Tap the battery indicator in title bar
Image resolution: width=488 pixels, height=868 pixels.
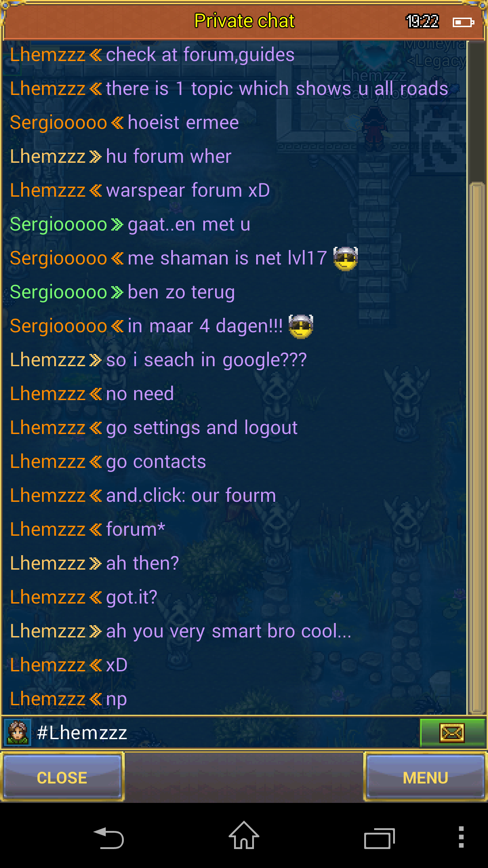click(463, 22)
